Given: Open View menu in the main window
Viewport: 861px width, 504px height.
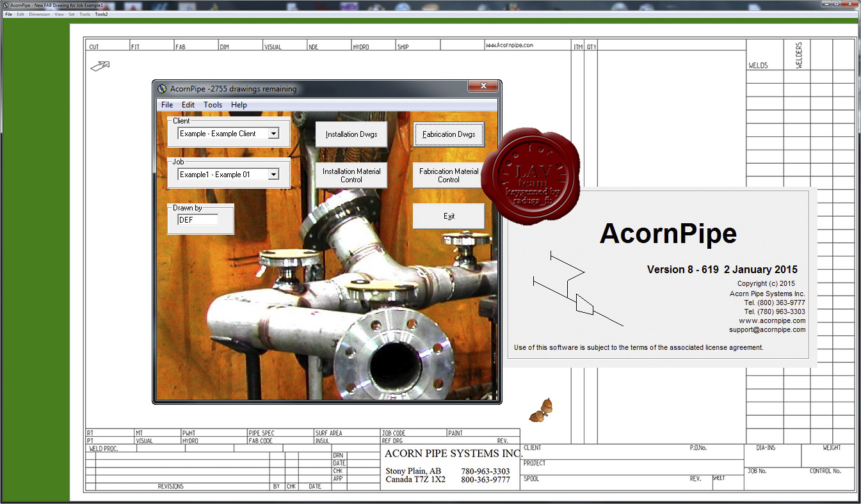Looking at the screenshot, I should (59, 14).
